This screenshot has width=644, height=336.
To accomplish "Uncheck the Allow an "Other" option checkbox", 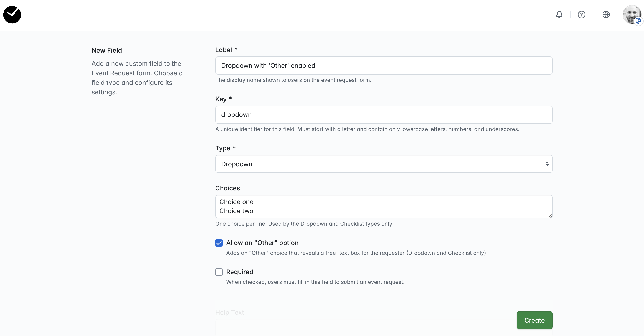I will [219, 243].
